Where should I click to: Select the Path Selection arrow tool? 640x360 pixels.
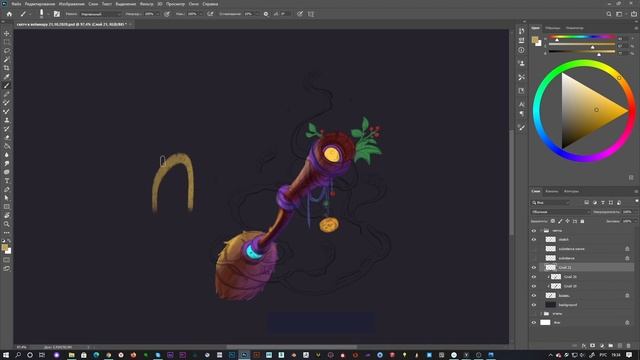(x=7, y=198)
